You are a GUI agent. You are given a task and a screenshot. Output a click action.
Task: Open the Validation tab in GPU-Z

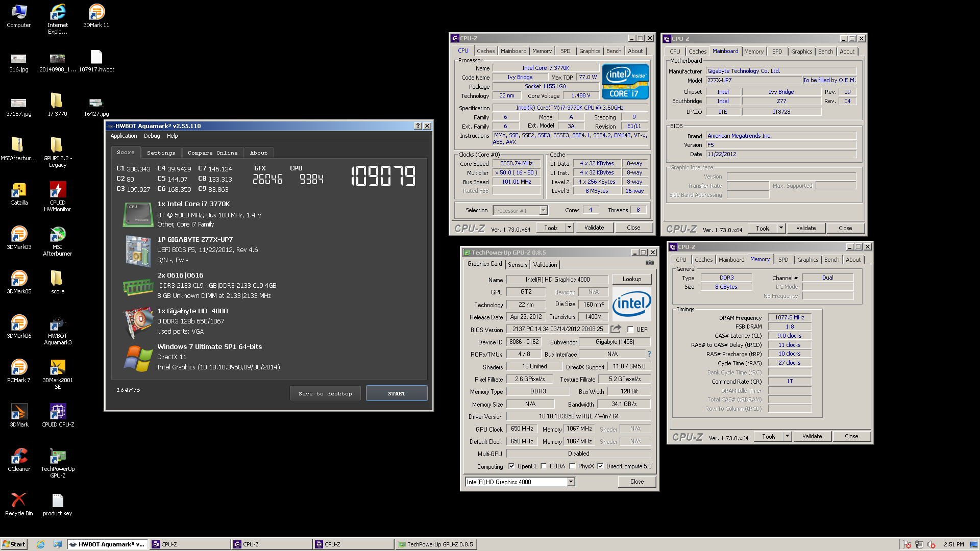545,264
